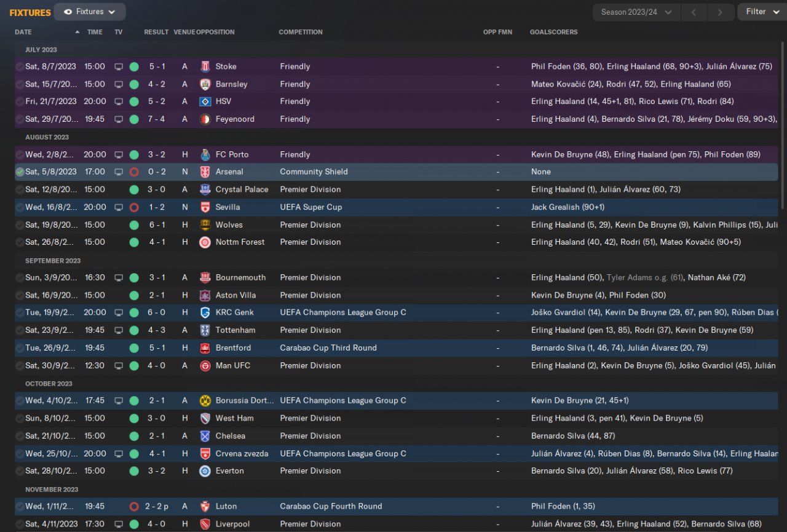Click the Feyenoord club badge
The image size is (787, 532).
click(205, 119)
